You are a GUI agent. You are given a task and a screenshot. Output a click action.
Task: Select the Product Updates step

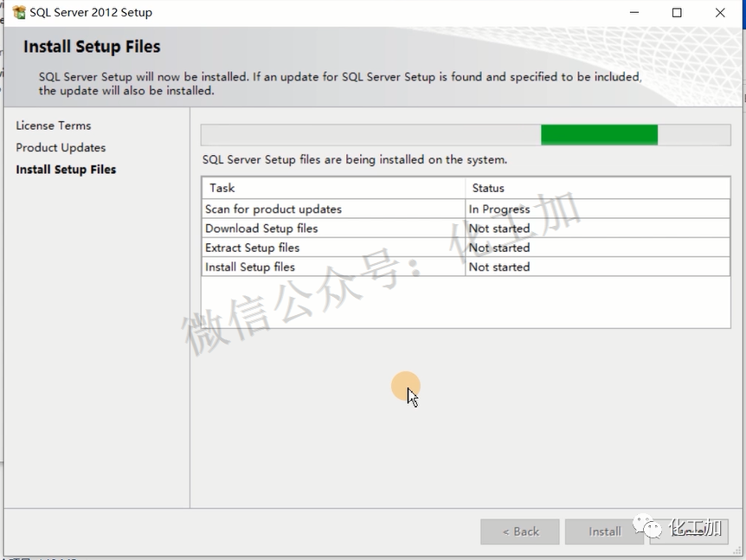[x=61, y=147]
